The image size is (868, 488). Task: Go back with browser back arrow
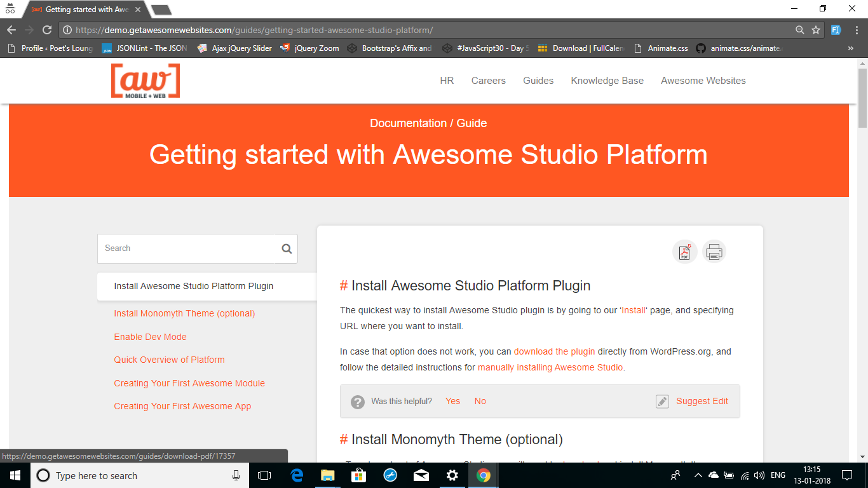(x=11, y=30)
